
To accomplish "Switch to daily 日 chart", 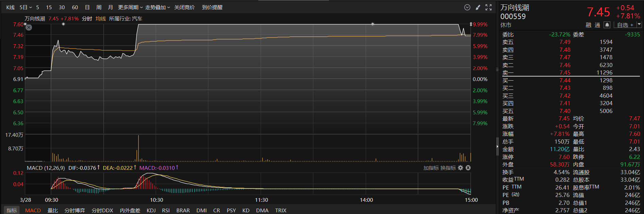I will 87,7.
